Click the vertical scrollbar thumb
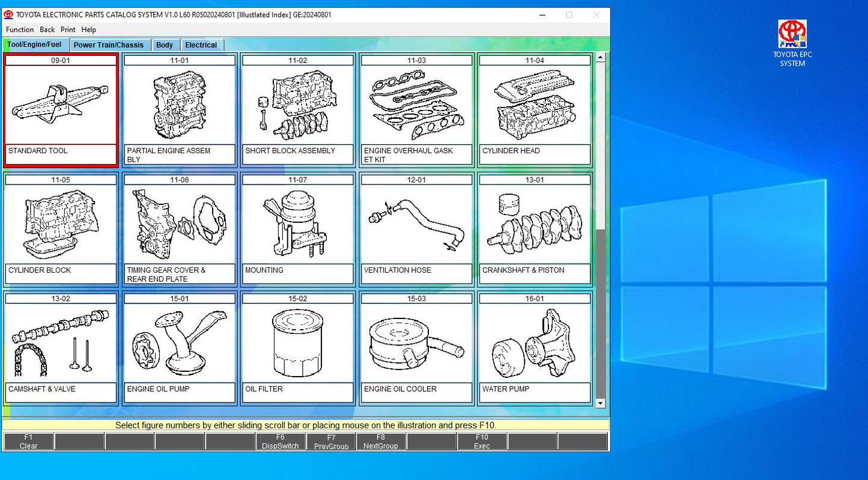This screenshot has width=868, height=480. click(600, 146)
